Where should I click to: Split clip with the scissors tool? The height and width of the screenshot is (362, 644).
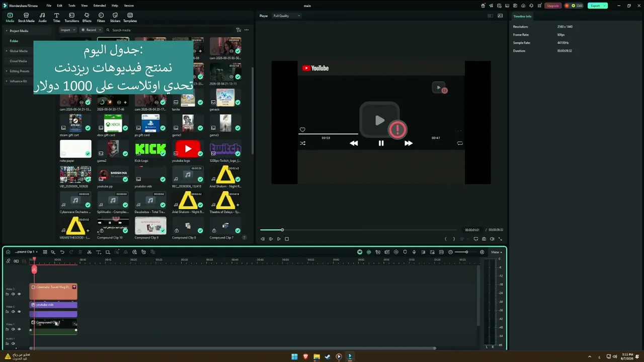pos(89,252)
